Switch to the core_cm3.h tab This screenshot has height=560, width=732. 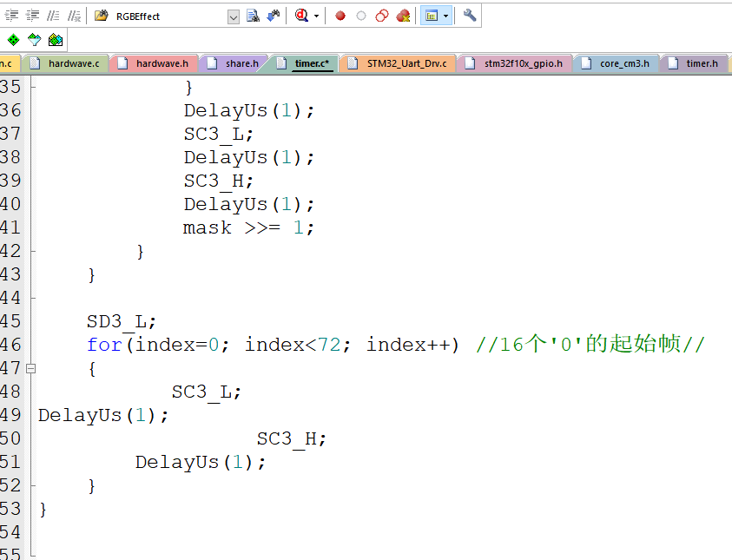(x=617, y=63)
